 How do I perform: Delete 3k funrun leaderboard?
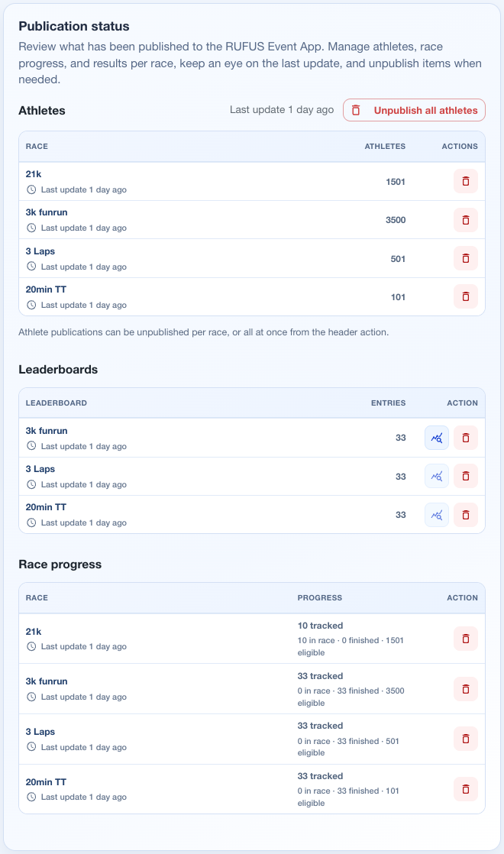pyautogui.click(x=465, y=438)
